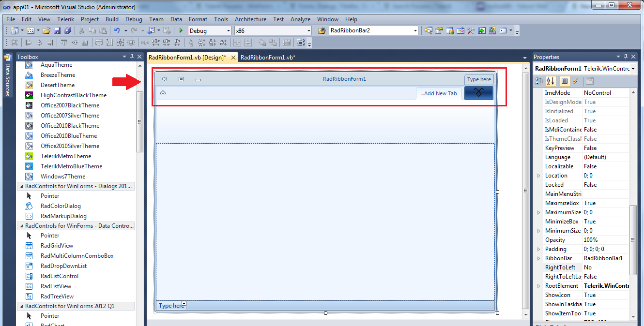The height and width of the screenshot is (326, 644).
Task: Close the RadRibbonForm1.vb [Design] tab
Action: click(x=233, y=57)
